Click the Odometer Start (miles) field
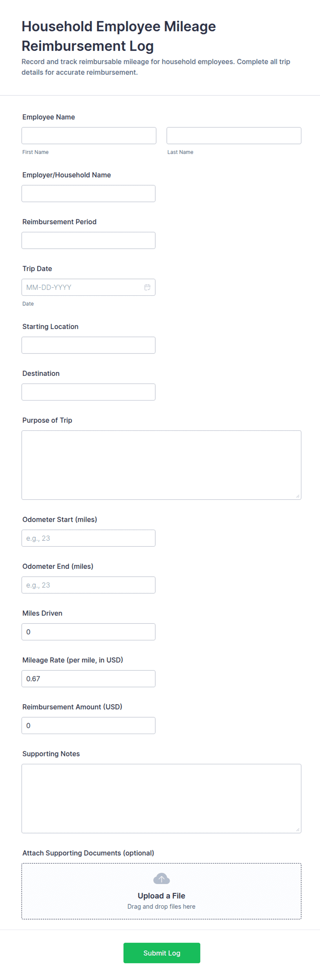Image resolution: width=320 pixels, height=980 pixels. pos(88,538)
